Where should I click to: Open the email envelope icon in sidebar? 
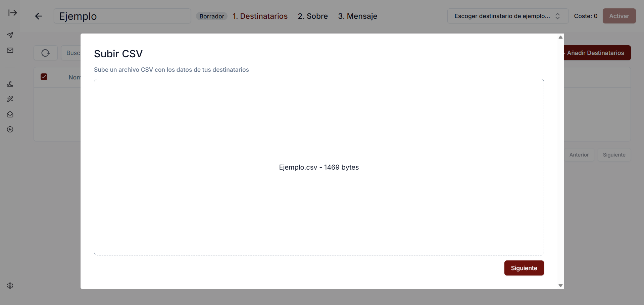click(10, 50)
